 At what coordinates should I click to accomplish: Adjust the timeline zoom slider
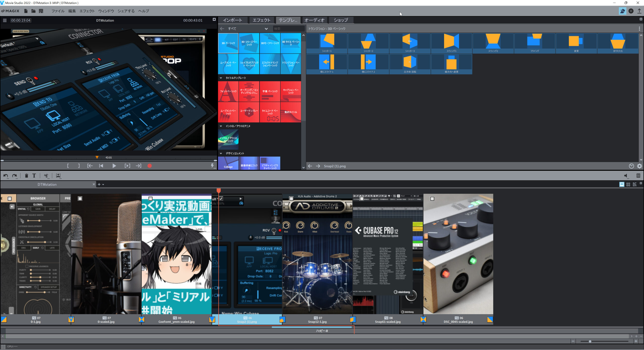pos(590,341)
